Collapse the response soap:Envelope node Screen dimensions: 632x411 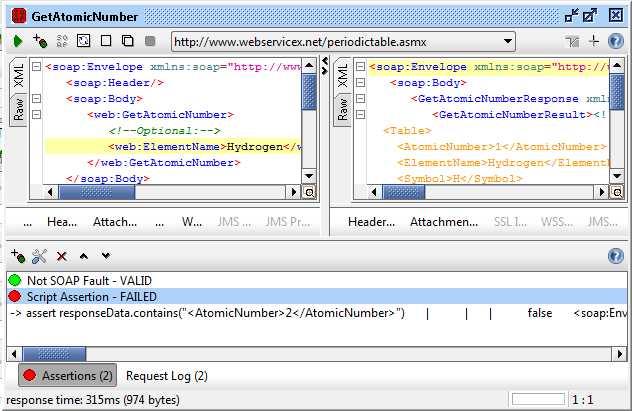pyautogui.click(x=360, y=66)
